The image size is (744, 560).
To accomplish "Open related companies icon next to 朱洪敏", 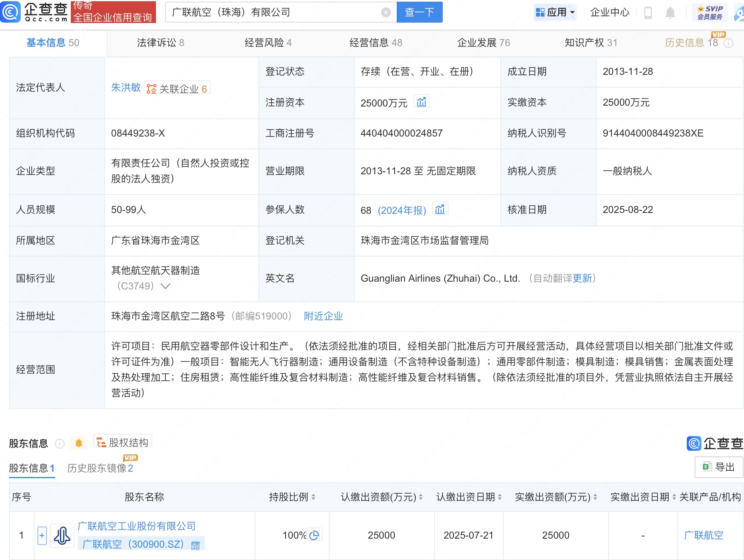I will [x=151, y=89].
